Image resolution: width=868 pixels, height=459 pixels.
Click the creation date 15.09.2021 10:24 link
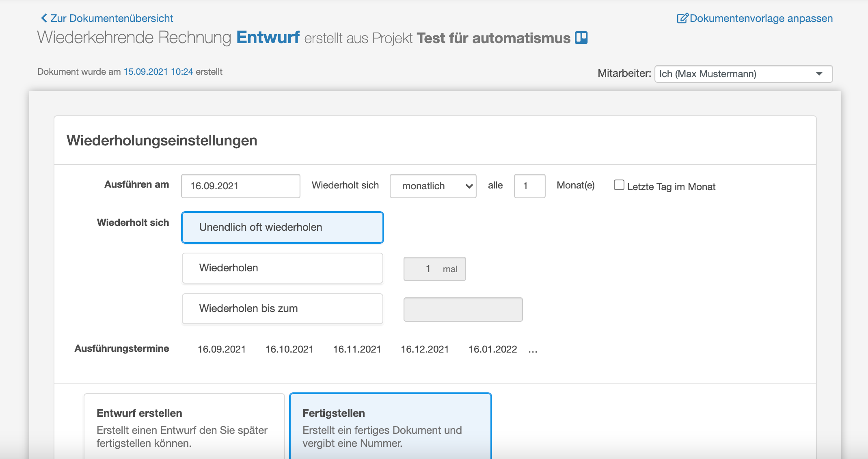(x=158, y=72)
